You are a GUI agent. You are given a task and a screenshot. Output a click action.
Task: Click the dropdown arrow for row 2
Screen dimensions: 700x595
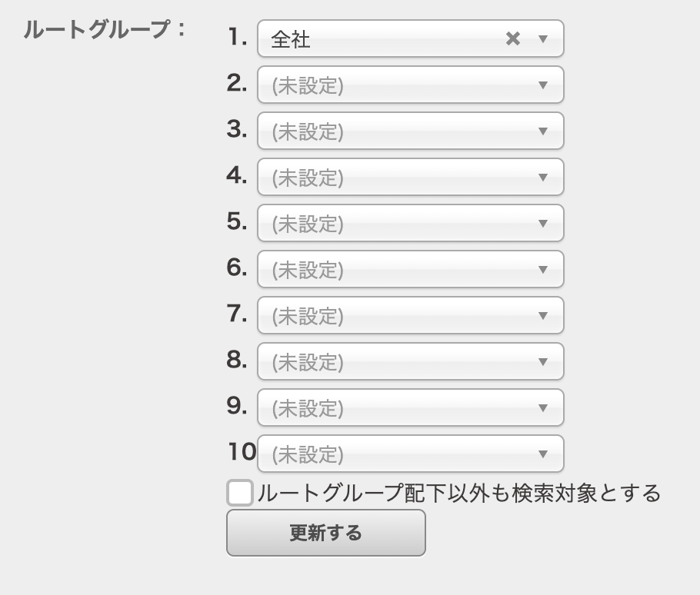(545, 85)
